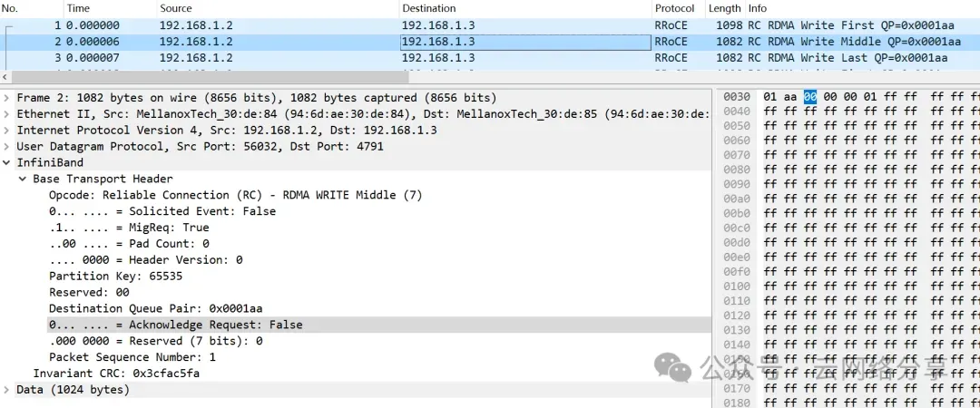Viewport: 980px width, 408px height.
Task: Expand the User Datagram Protocol node
Action: click(7, 147)
